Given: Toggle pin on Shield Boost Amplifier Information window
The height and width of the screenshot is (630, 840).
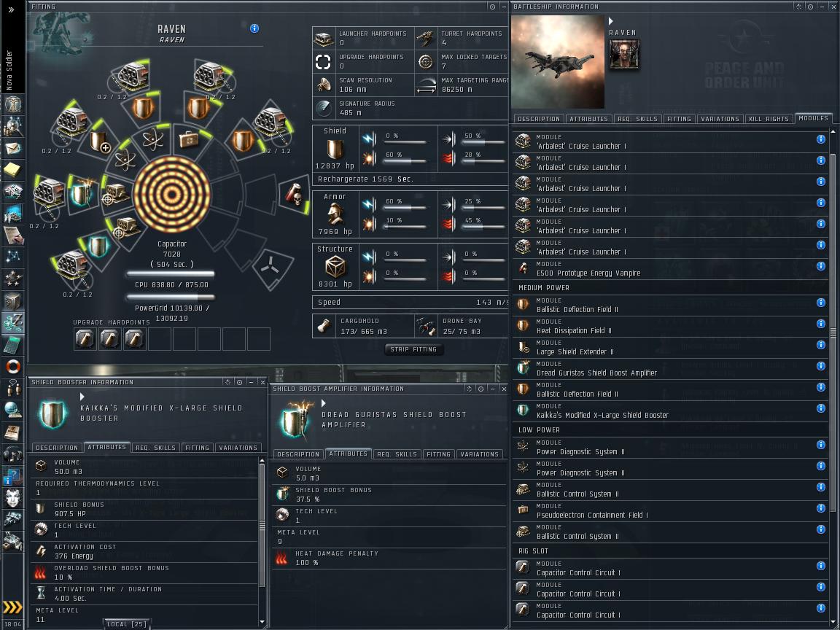Looking at the screenshot, I should tap(481, 389).
